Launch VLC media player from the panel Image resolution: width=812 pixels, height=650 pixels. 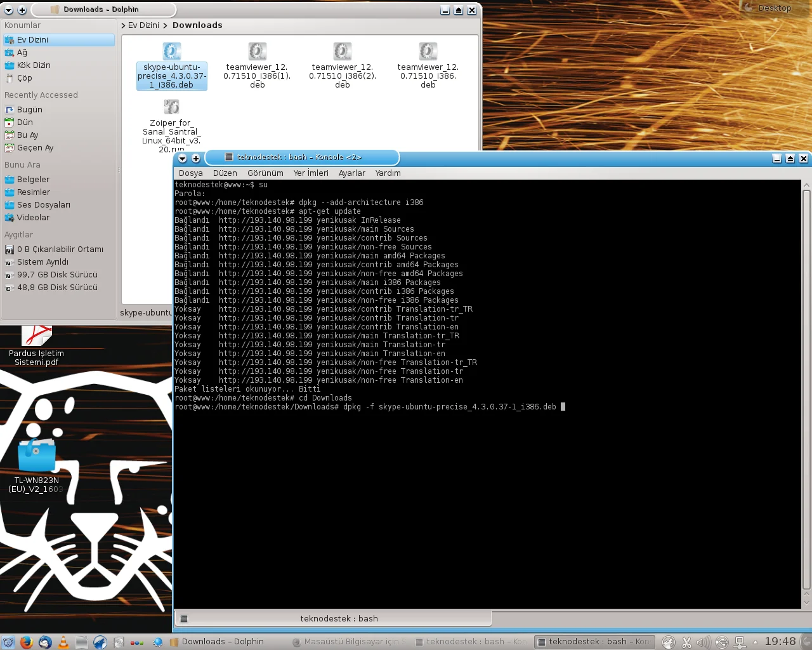point(63,642)
